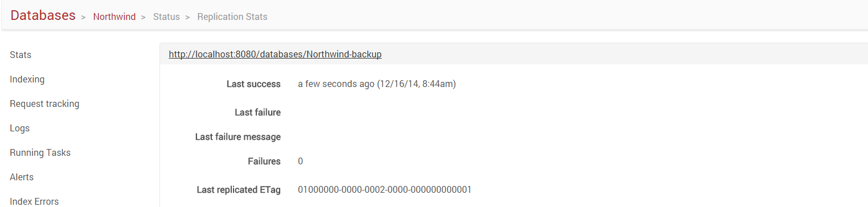Click the Failures label
This screenshot has height=207, width=868.
coord(264,162)
